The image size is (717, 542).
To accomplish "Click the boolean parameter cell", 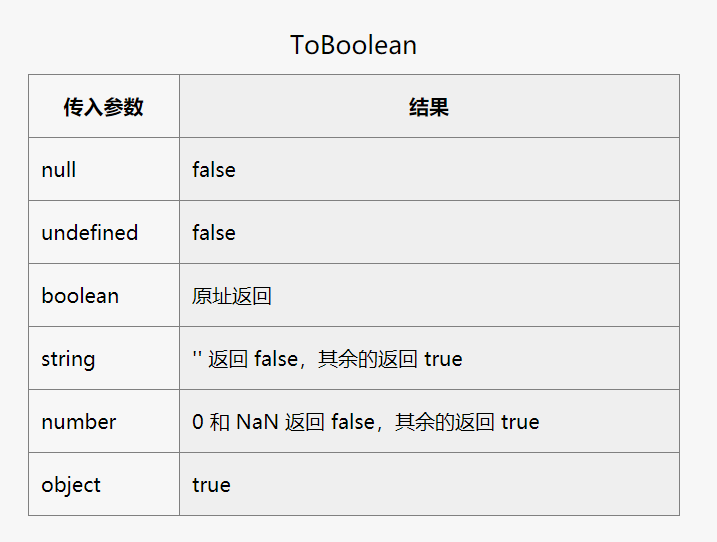I will point(104,295).
